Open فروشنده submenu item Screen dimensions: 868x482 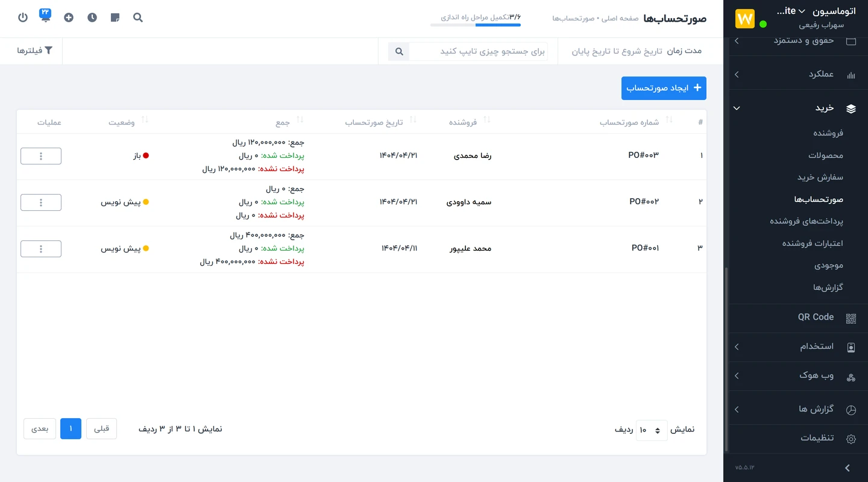click(828, 133)
